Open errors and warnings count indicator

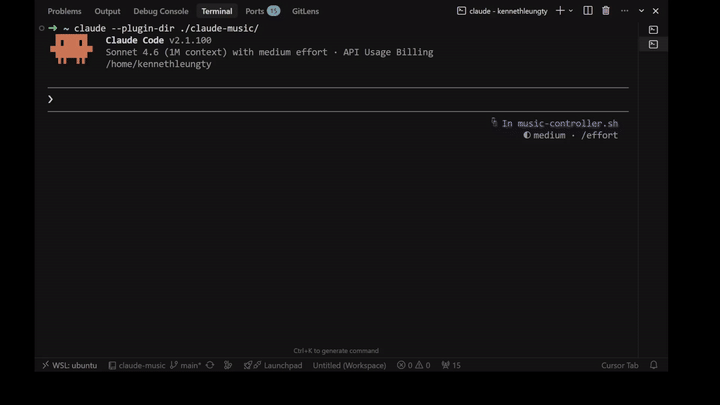click(414, 365)
